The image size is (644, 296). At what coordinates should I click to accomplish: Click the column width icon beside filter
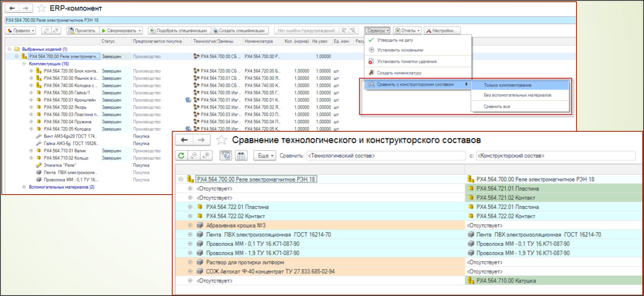tap(241, 156)
